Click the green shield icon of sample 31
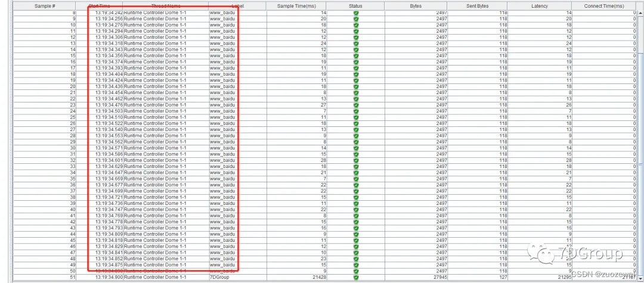Image resolution: width=644 pixels, height=283 pixels. (355, 154)
